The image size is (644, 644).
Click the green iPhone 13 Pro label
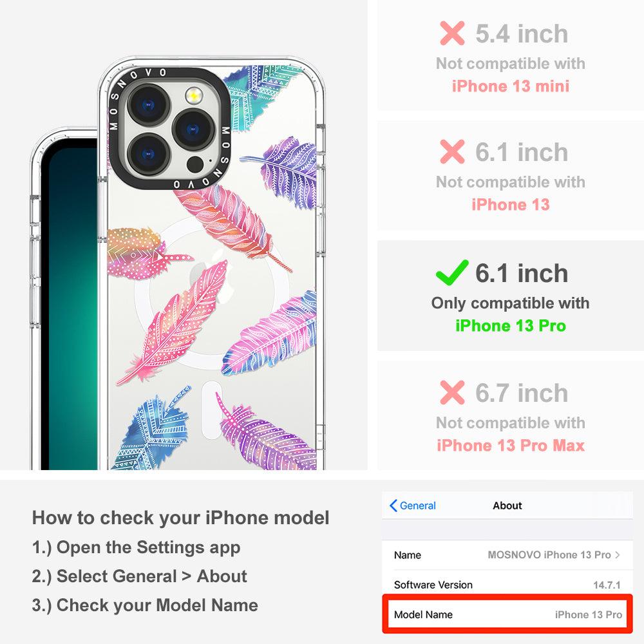click(x=511, y=326)
